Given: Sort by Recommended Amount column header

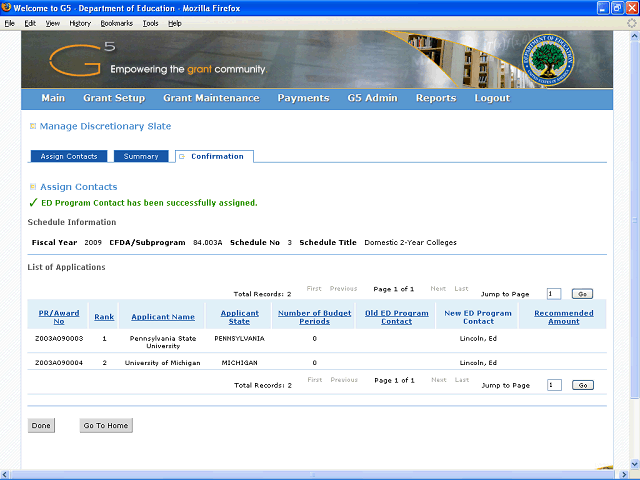Looking at the screenshot, I should click(x=563, y=318).
